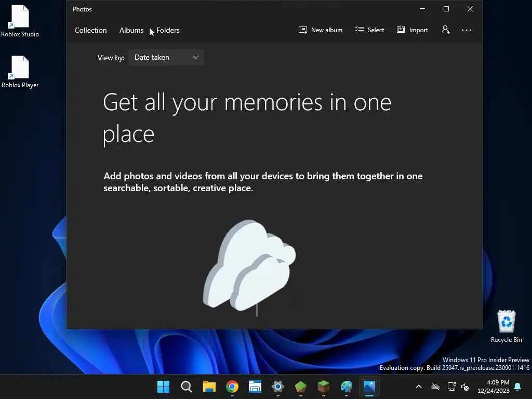Open the Paint palette taskbar icon

(x=347, y=387)
